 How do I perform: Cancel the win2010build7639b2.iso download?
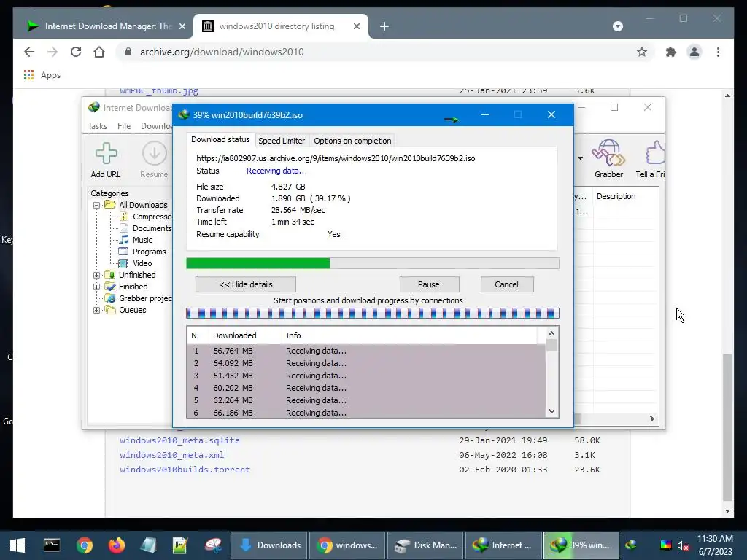(506, 284)
